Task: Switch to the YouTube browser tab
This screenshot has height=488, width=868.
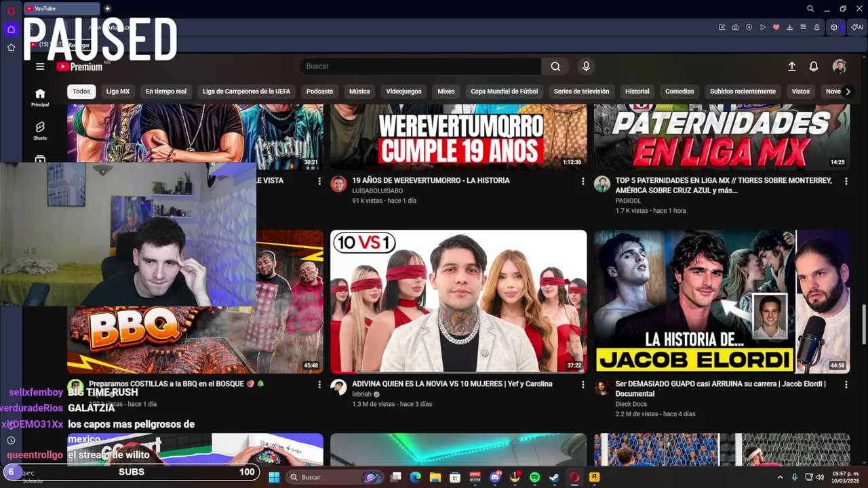Action: [x=61, y=9]
